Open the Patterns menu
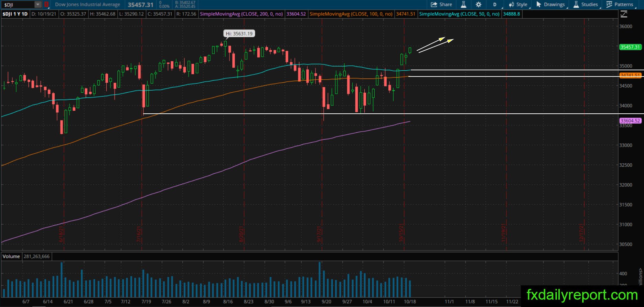 tap(620, 4)
